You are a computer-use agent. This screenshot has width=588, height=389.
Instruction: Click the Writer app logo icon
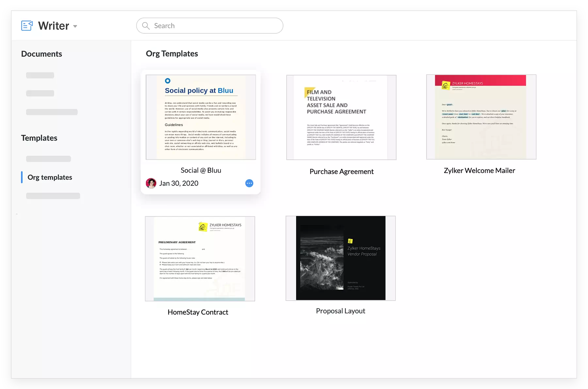pos(27,25)
